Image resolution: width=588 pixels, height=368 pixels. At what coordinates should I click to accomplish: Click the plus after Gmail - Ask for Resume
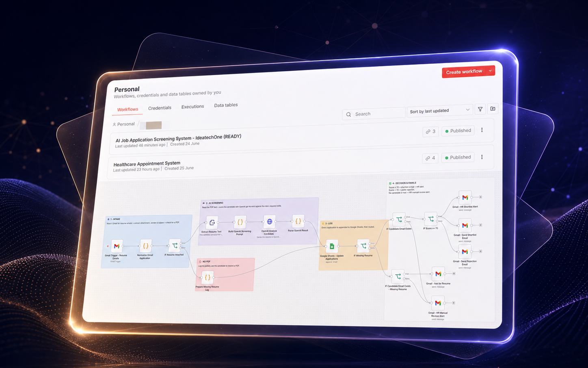(x=454, y=273)
